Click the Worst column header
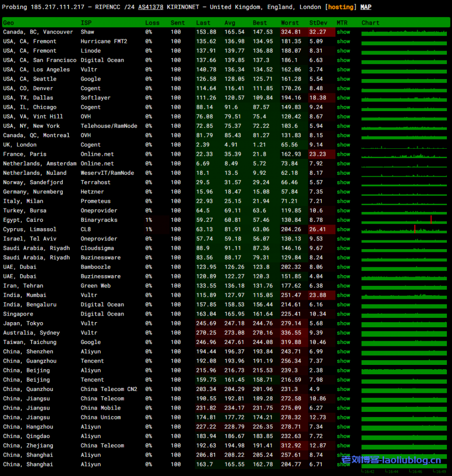This screenshot has height=476, width=452. point(290,23)
